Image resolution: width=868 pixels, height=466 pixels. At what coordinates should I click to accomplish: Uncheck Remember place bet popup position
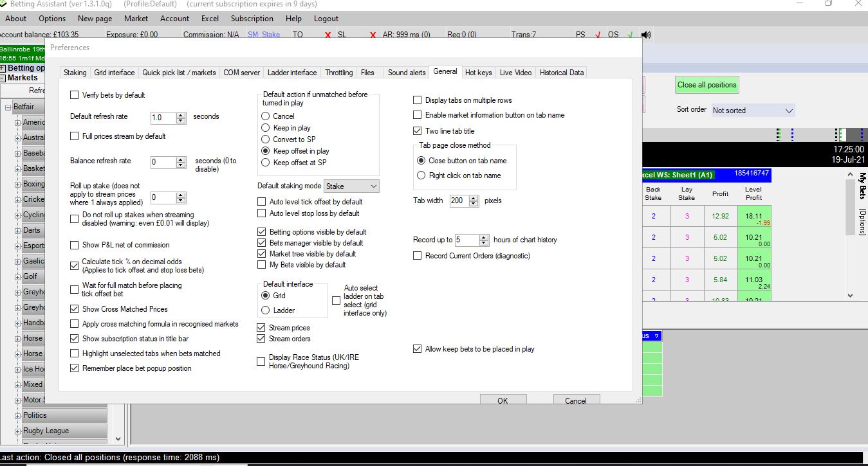tap(75, 368)
